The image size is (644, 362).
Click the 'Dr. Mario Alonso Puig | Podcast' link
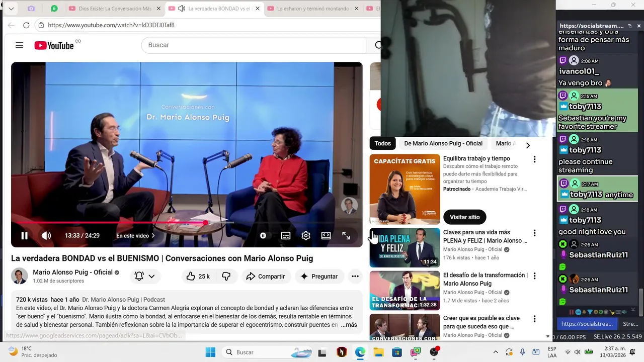[123, 300]
